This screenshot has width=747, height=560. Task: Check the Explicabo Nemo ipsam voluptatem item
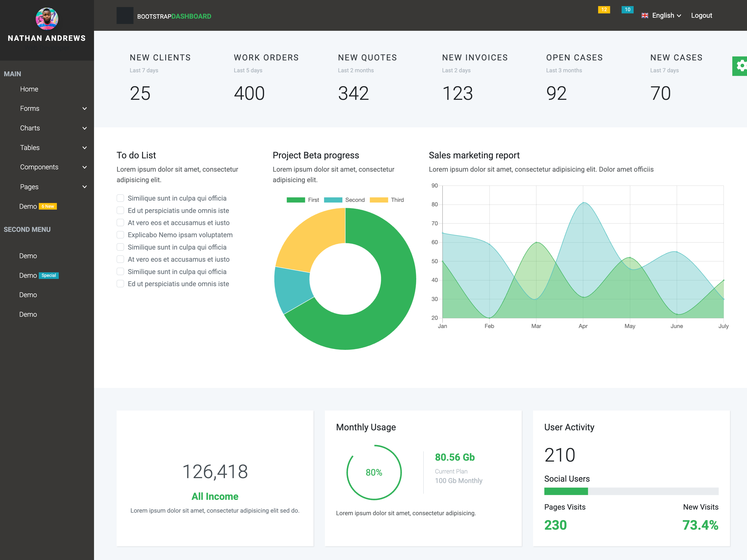tap(120, 235)
